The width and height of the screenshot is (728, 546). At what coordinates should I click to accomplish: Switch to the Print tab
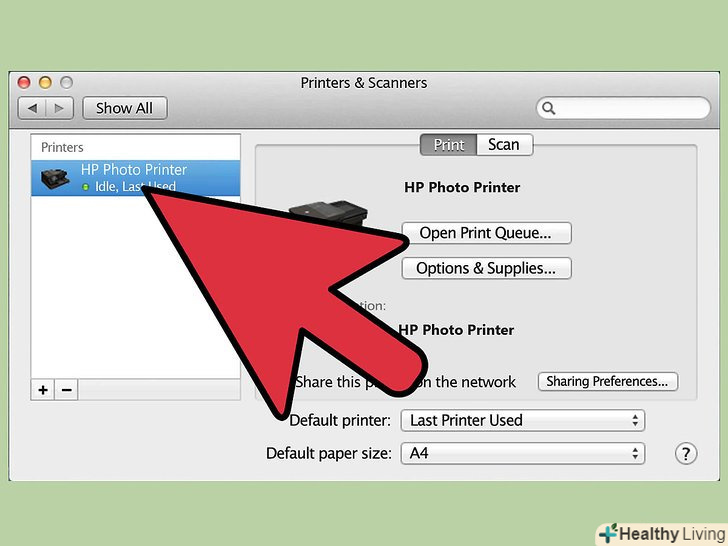(448, 145)
